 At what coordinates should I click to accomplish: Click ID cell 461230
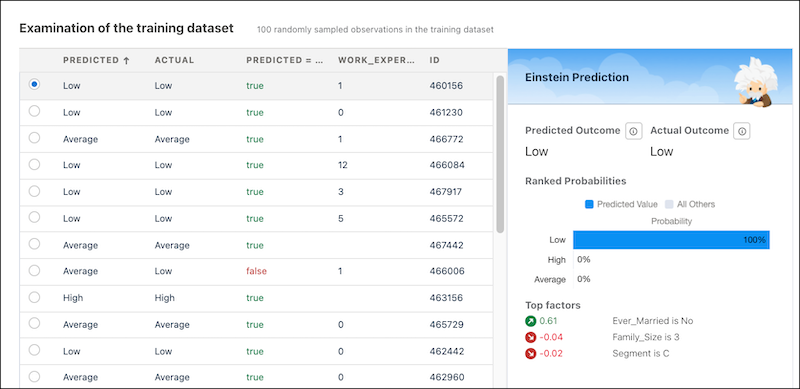[x=446, y=112]
